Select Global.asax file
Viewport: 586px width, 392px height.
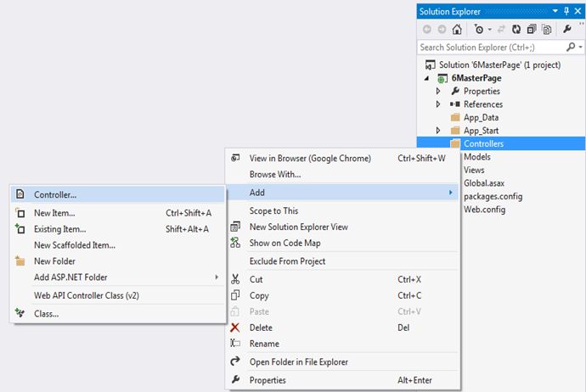484,183
